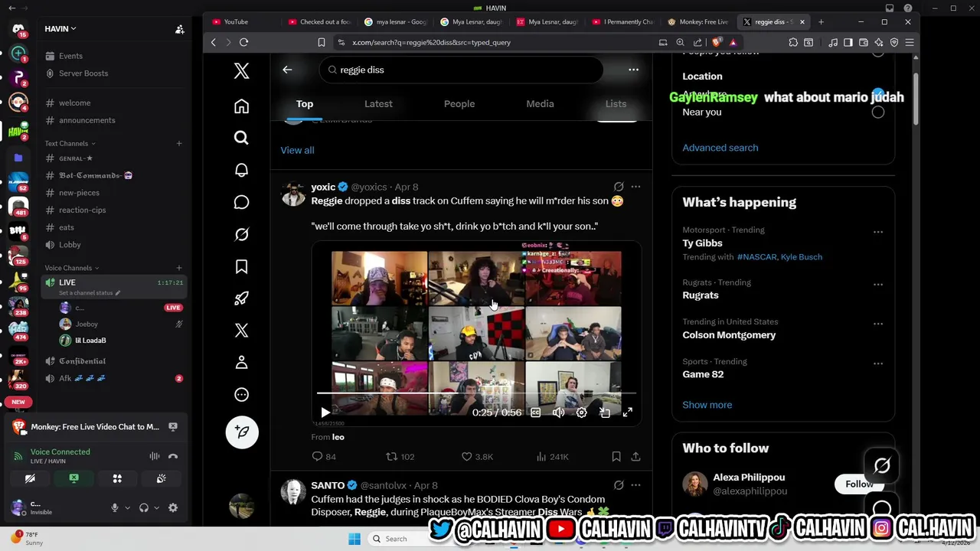Viewport: 980px width, 551px height.
Task: Open Advanced search link
Action: (720, 148)
